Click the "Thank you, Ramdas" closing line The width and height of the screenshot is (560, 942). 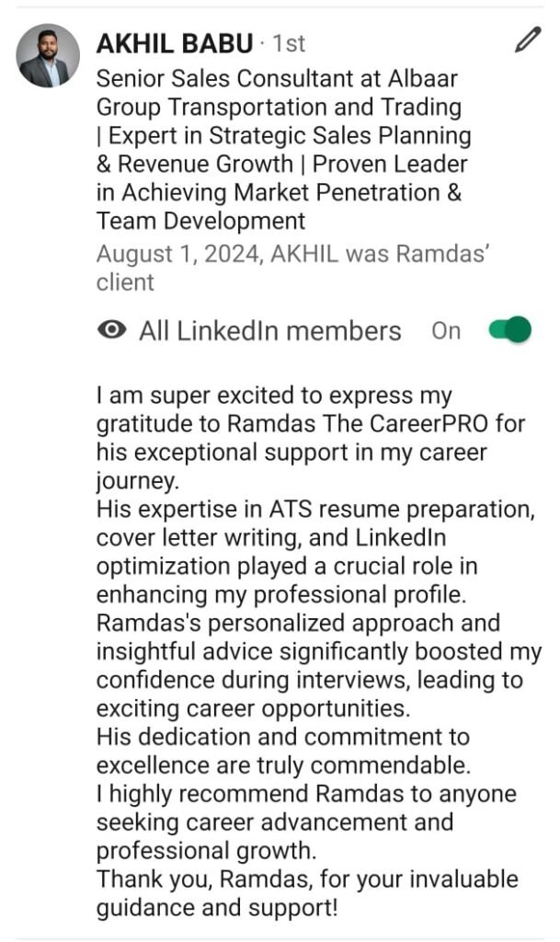(306, 879)
